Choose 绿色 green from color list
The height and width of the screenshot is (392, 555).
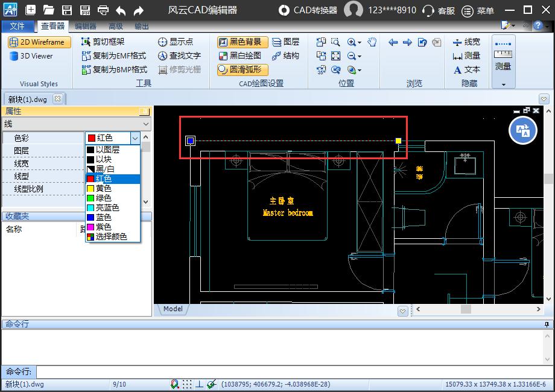pyautogui.click(x=103, y=198)
